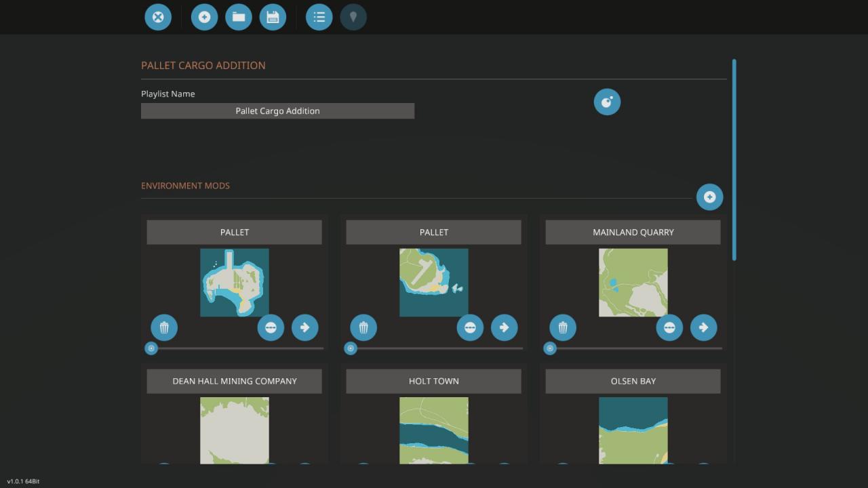The image size is (868, 488).
Task: Add a new environment mod with the plus button
Action: (x=709, y=197)
